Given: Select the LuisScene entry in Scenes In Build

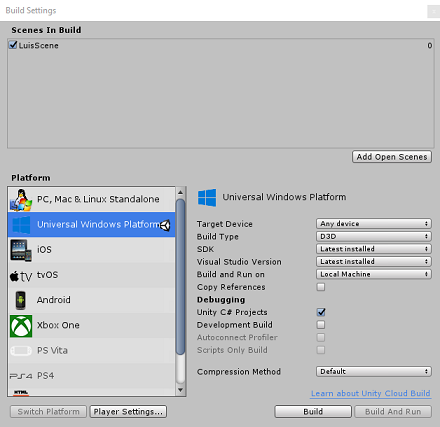Looking at the screenshot, I should [x=221, y=45].
